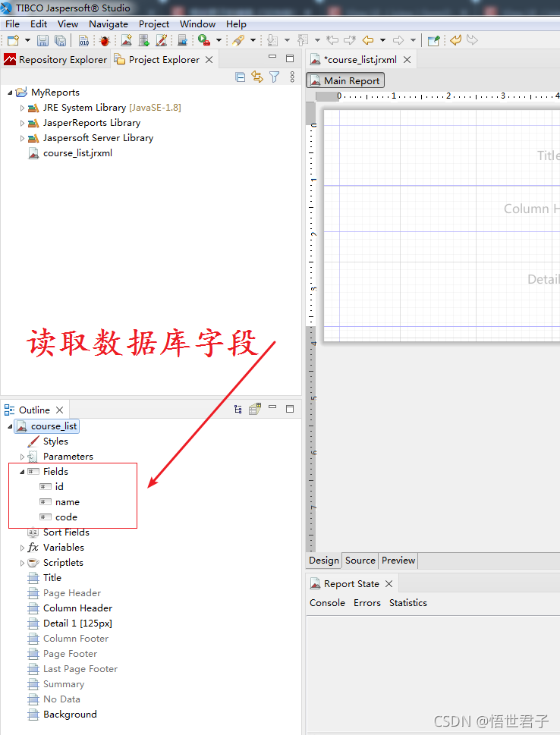Click the red bug debug icon
Screen dimensions: 560x735
point(104,40)
